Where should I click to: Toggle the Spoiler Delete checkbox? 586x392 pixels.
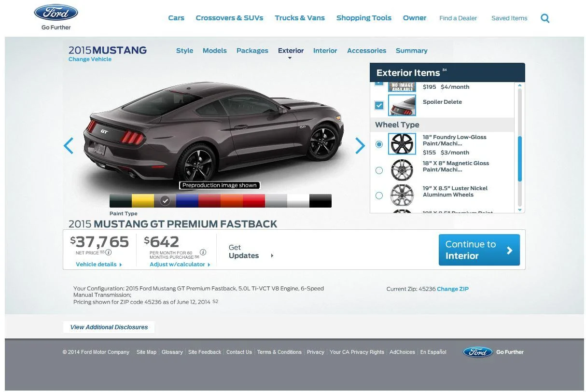[379, 105]
